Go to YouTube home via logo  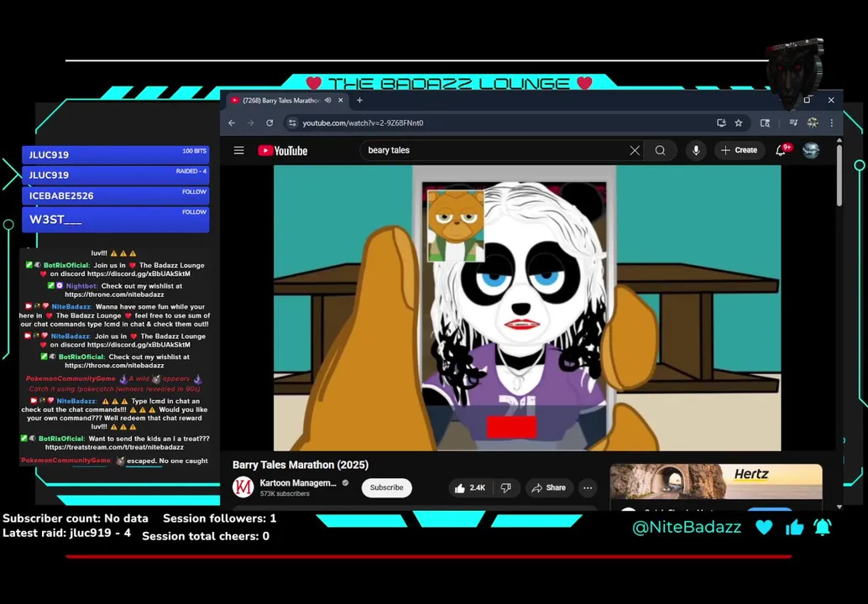(x=282, y=150)
